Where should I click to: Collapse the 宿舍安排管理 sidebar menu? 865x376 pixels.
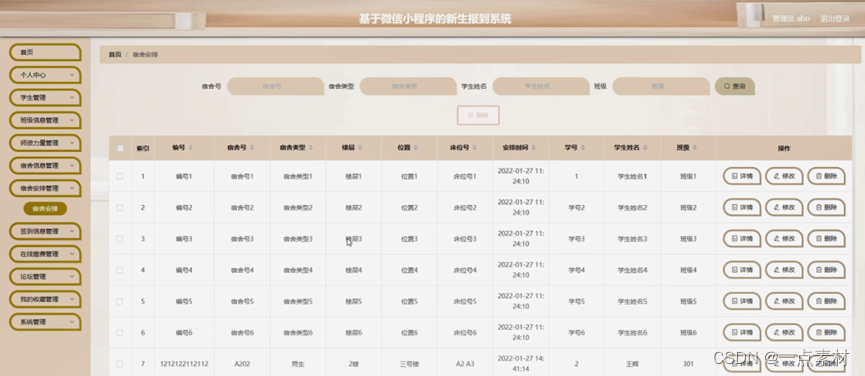(x=45, y=188)
